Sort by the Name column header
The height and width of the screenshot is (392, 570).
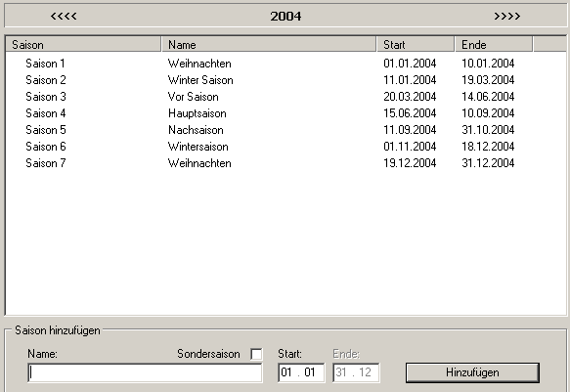point(269,44)
